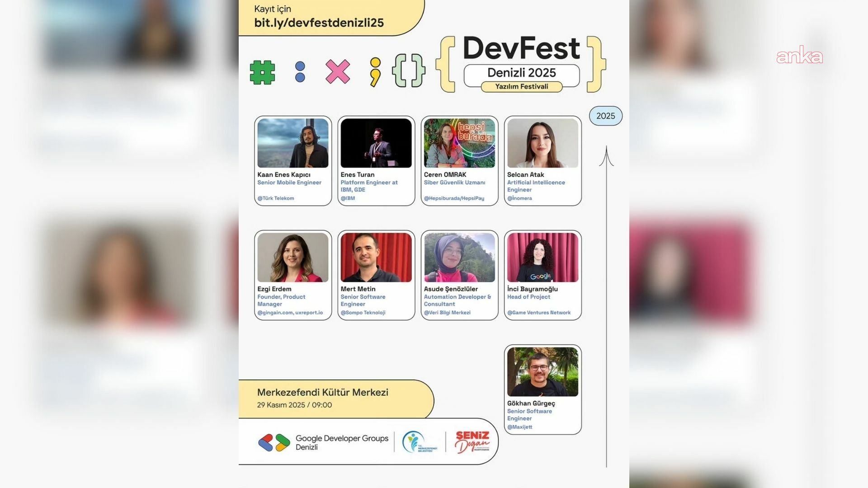This screenshot has width=868, height=488.
Task: Click the anka watermark logo
Action: (x=799, y=55)
